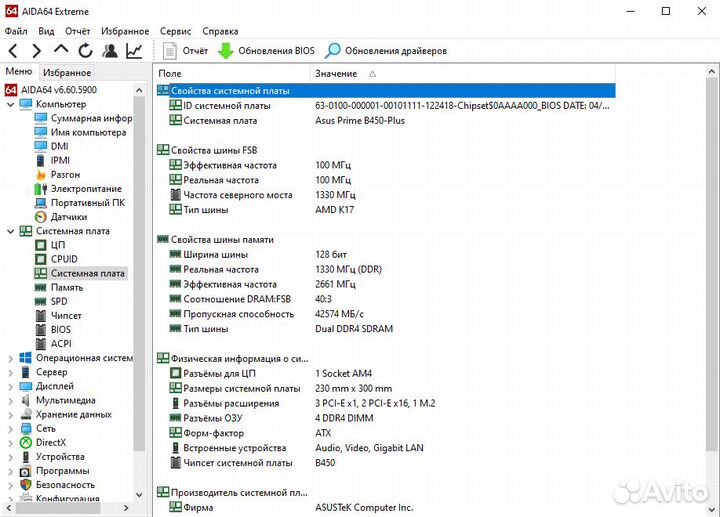Switch to the Меню tab in the sidebar
Viewport: 720px width, 517px height.
click(19, 72)
